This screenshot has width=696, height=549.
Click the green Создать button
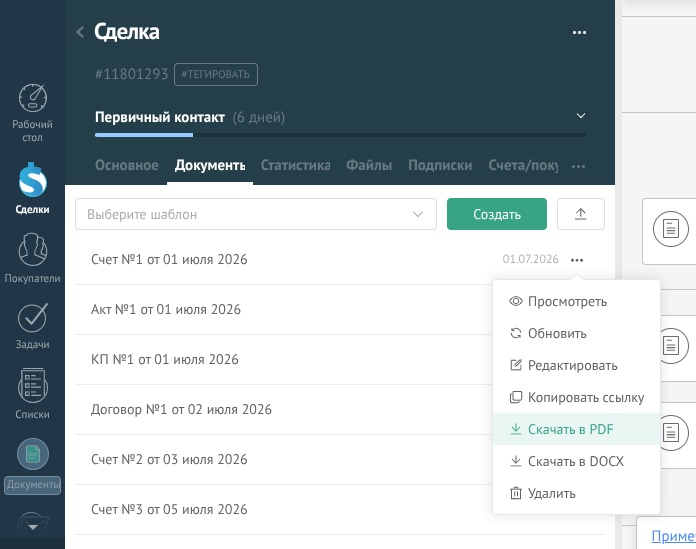[497, 214]
